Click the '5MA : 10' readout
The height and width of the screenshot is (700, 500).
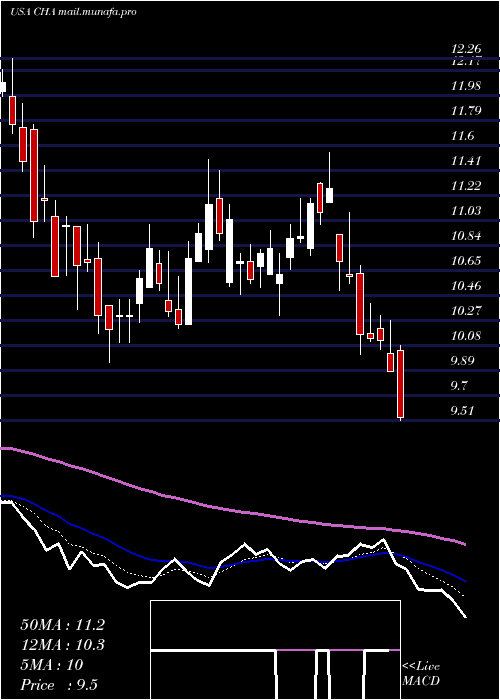click(x=52, y=665)
